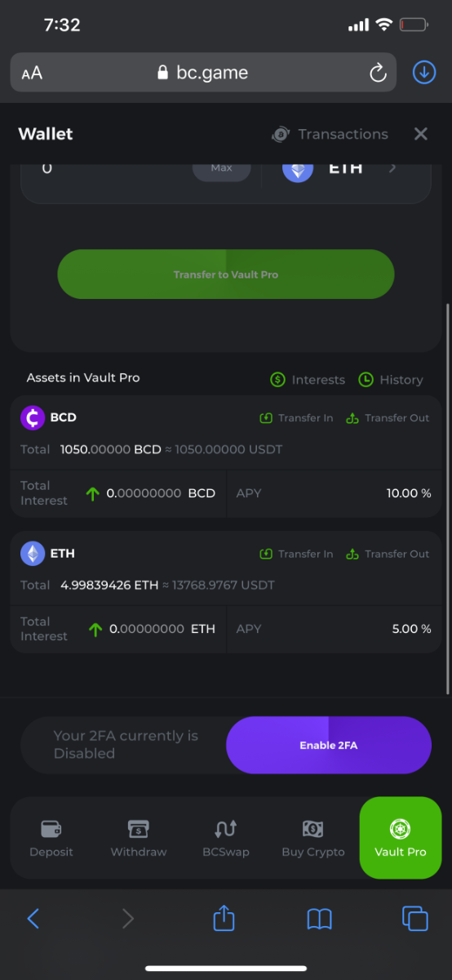
Task: Reload the bc.game page
Action: pos(378,73)
